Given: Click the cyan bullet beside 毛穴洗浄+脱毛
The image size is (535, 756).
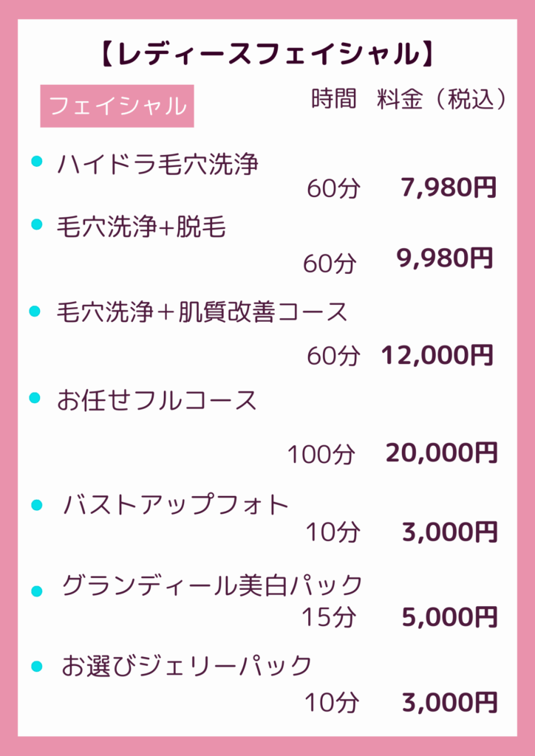Looking at the screenshot, I should coord(36,224).
